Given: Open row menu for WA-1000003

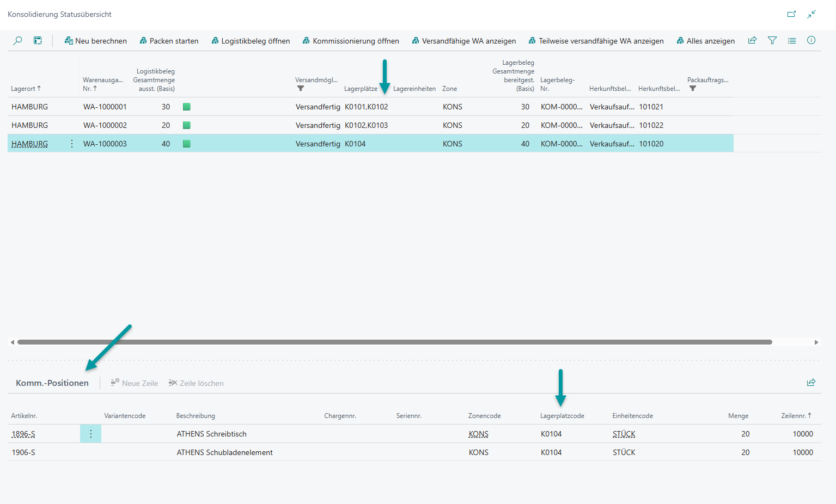Looking at the screenshot, I should (72, 144).
